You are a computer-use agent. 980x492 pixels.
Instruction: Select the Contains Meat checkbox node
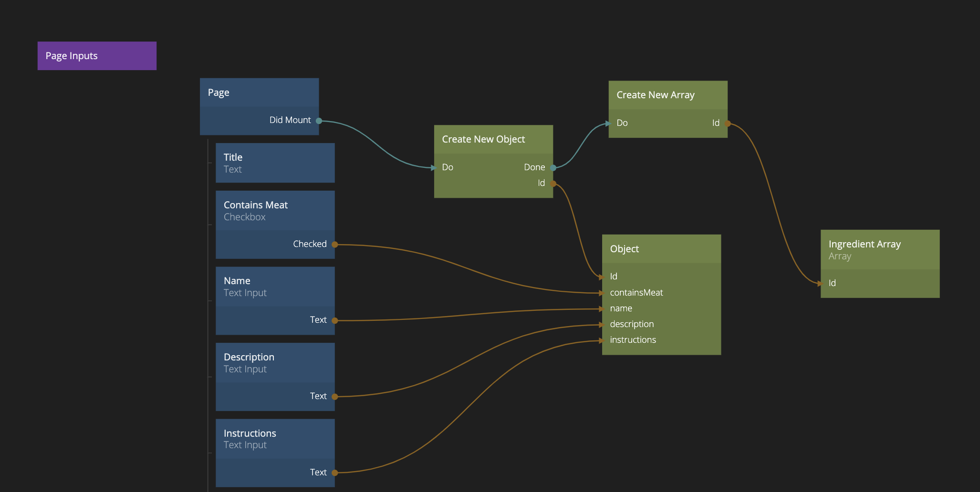[x=275, y=211]
